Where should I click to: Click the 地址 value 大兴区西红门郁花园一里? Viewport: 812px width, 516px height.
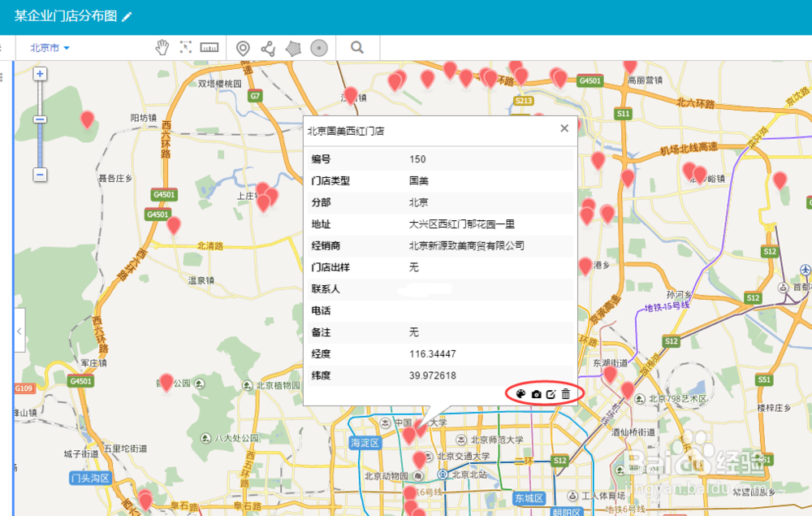pos(462,223)
